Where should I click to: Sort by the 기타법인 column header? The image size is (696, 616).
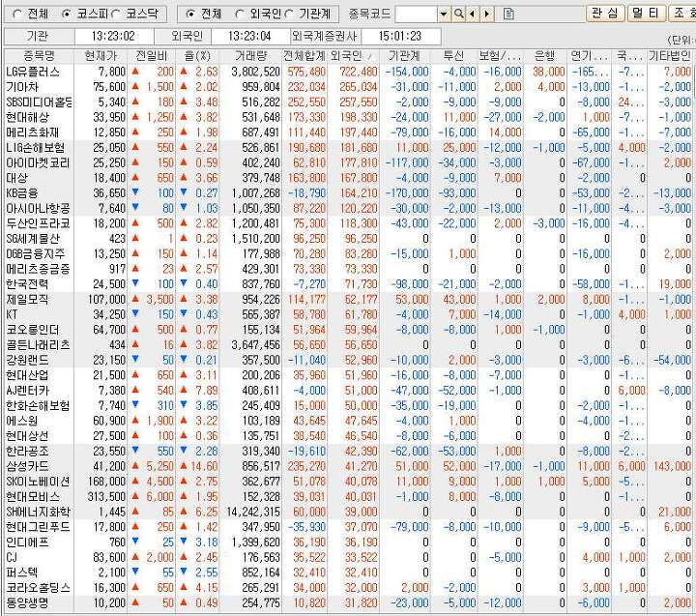click(669, 56)
